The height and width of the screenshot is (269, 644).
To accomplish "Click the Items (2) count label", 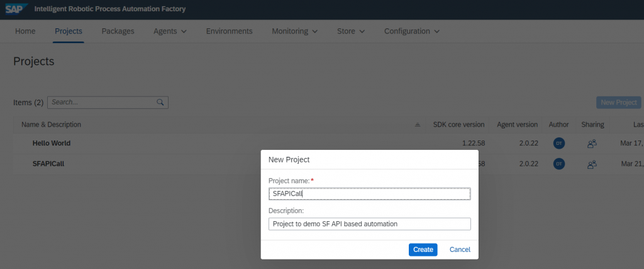I will tap(28, 103).
